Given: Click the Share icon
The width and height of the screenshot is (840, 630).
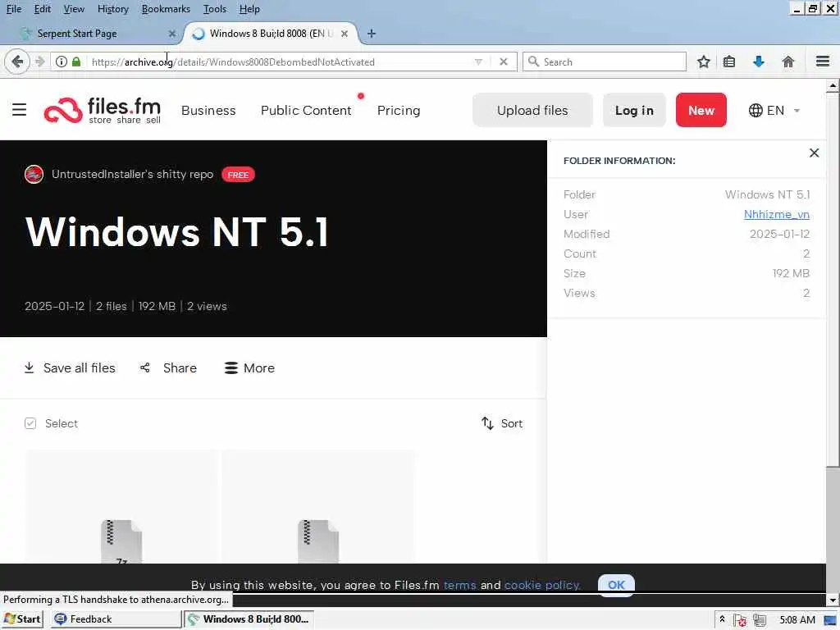Looking at the screenshot, I should [x=144, y=367].
